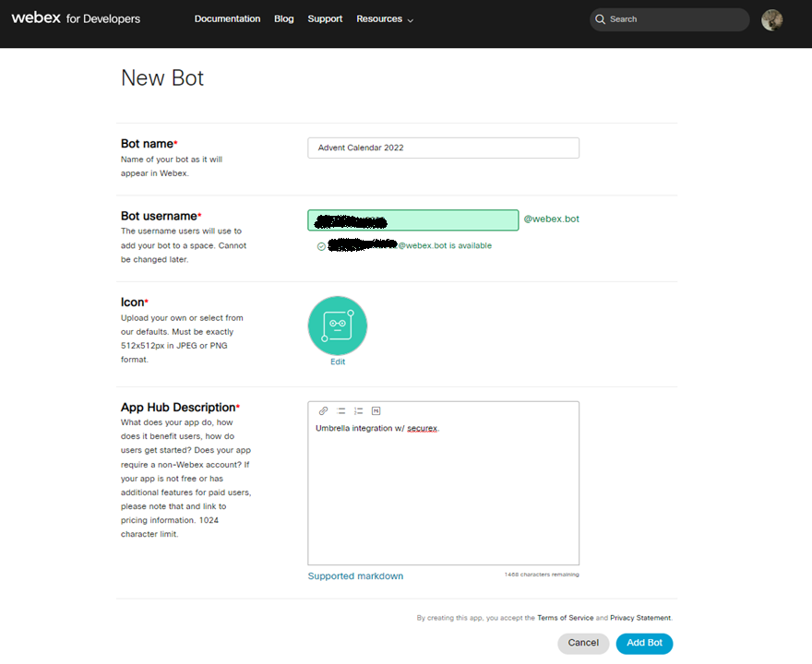
Task: Focus the Search field in header
Action: click(670, 19)
